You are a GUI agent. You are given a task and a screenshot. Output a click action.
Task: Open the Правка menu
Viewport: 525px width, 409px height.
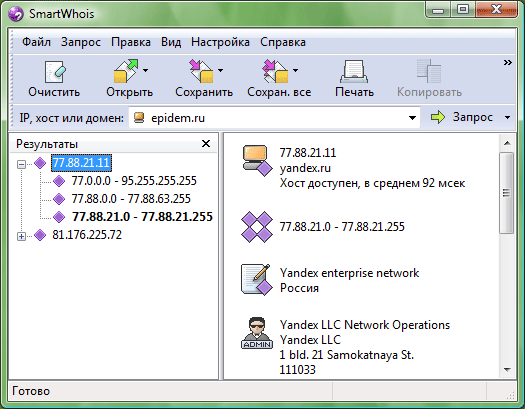pyautogui.click(x=131, y=42)
